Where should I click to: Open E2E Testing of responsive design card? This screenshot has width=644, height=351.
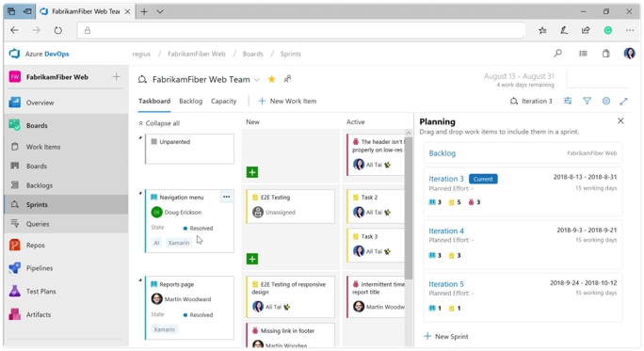pyautogui.click(x=290, y=296)
